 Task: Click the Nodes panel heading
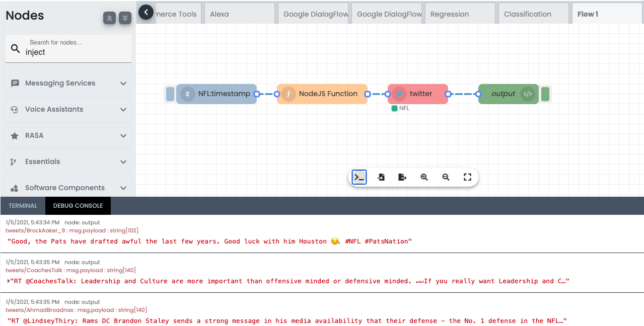click(x=25, y=16)
